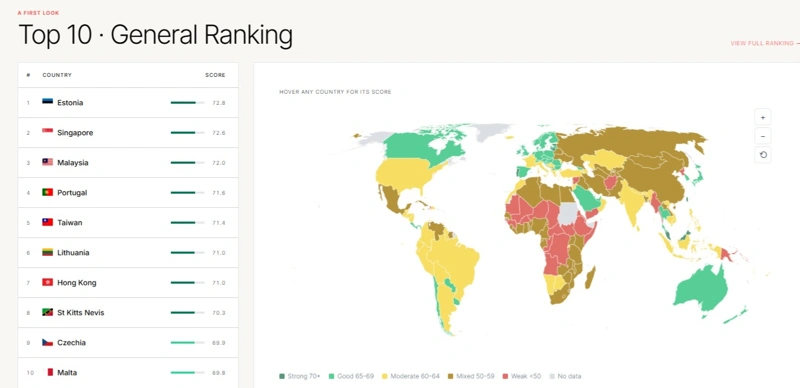
Task: Click Estonia's score bar
Action: tap(187, 103)
